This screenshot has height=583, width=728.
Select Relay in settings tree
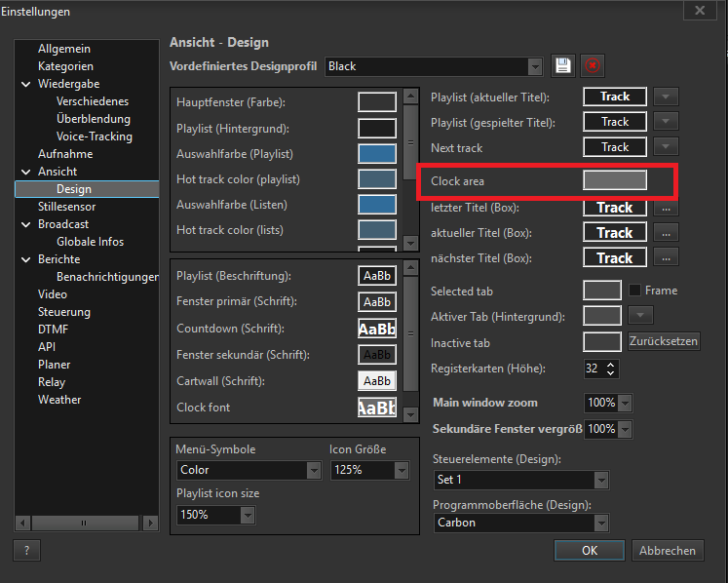pos(52,382)
